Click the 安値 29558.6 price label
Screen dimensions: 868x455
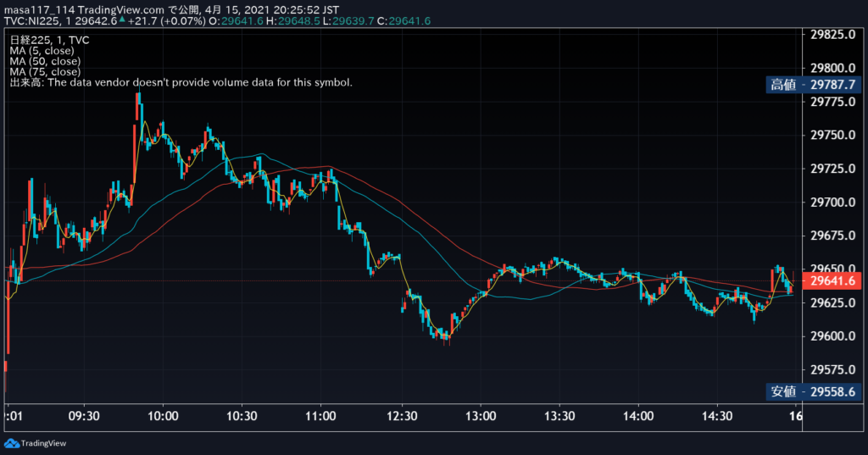tap(813, 391)
